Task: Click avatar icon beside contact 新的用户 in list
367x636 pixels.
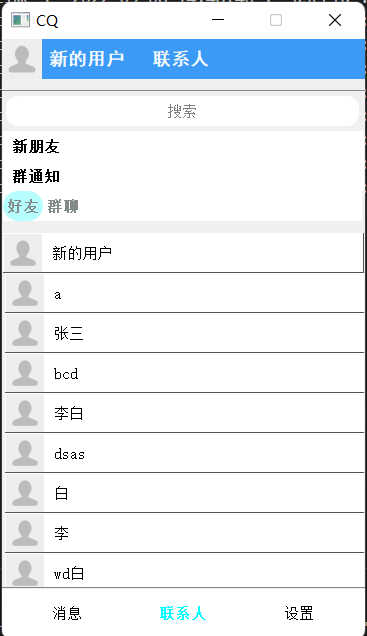Action: pyautogui.click(x=23, y=253)
